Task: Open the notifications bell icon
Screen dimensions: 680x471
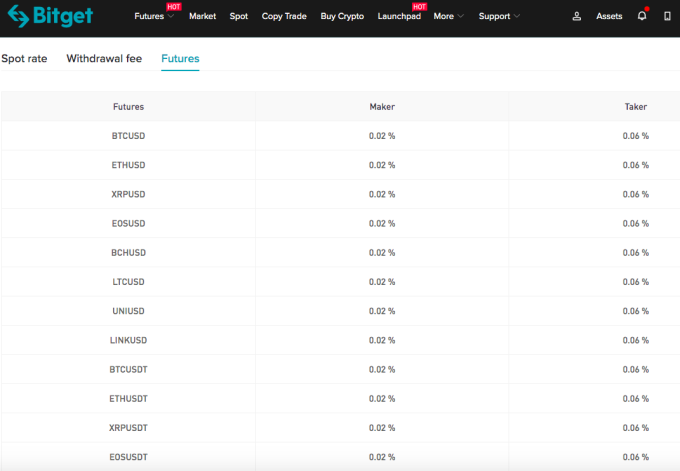Action: tap(642, 16)
